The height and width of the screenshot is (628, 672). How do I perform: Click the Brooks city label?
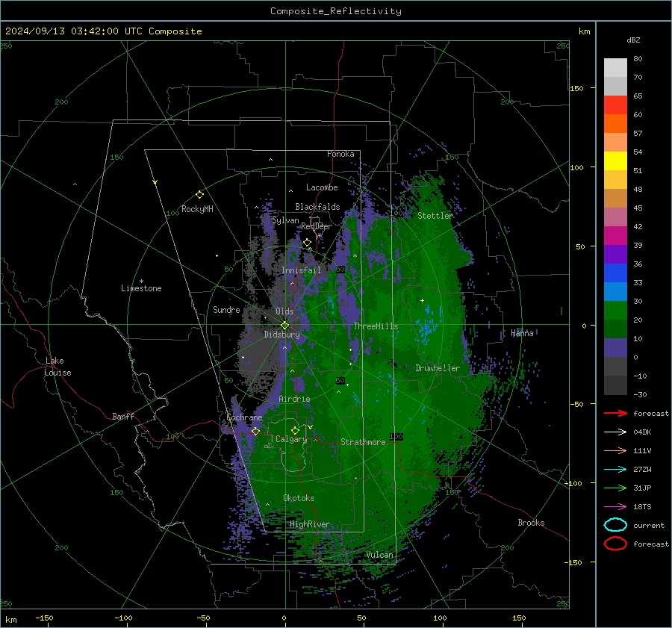tap(531, 523)
